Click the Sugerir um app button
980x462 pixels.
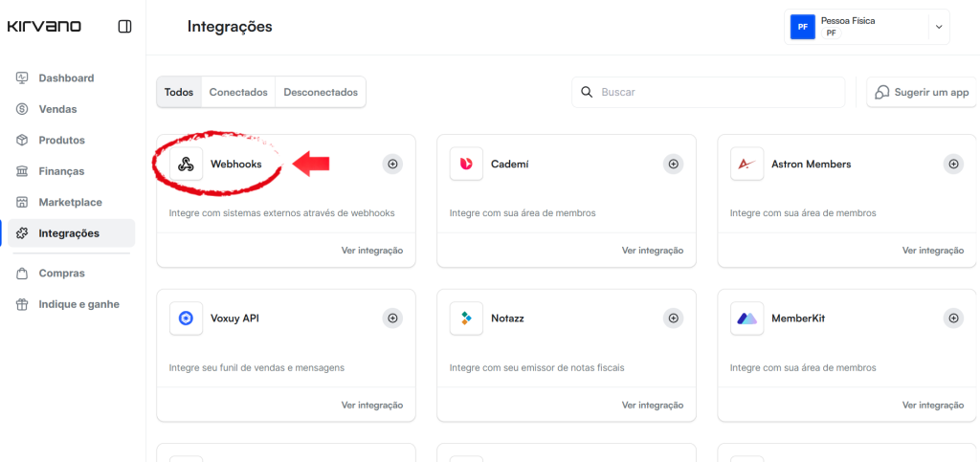[x=922, y=93]
